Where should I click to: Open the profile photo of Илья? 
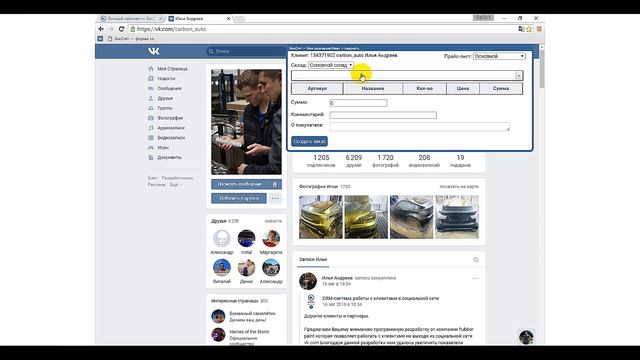246,122
